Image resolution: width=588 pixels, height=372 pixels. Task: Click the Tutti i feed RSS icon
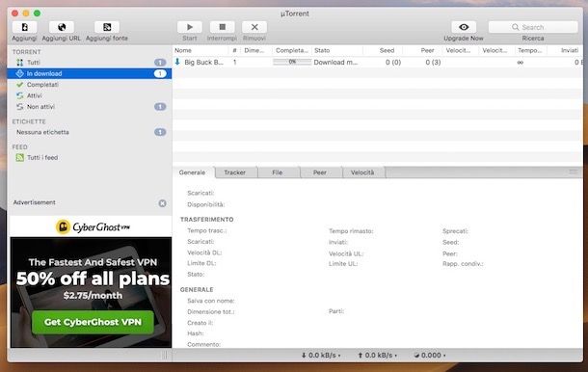click(20, 157)
